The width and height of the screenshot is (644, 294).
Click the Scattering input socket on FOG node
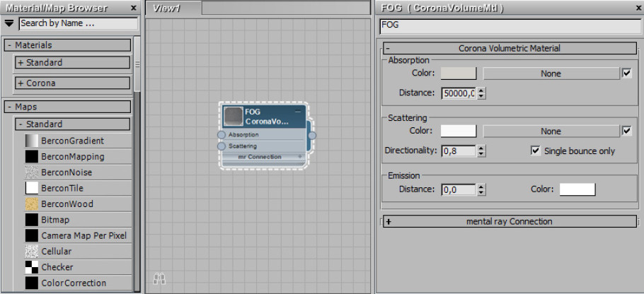pos(222,146)
